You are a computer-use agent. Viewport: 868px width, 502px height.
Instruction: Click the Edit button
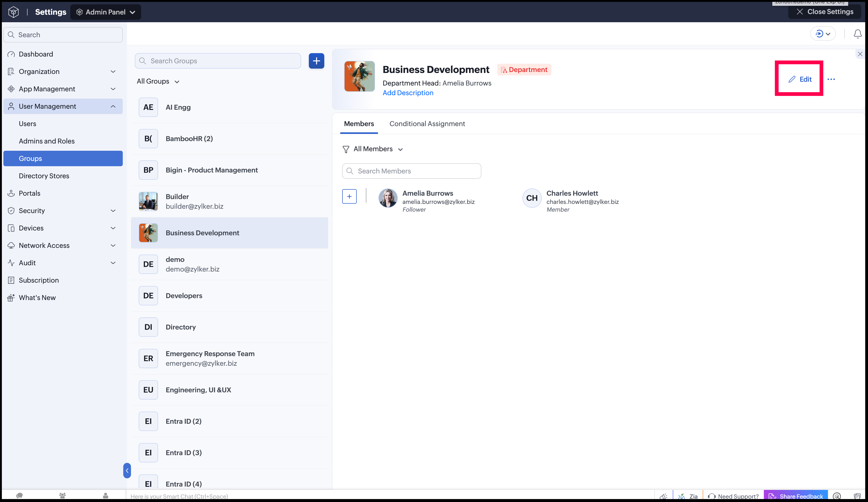800,79
